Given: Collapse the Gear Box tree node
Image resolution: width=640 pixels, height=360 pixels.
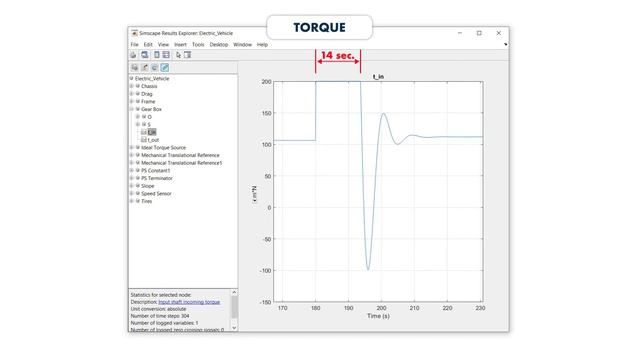Looking at the screenshot, I should (131, 109).
